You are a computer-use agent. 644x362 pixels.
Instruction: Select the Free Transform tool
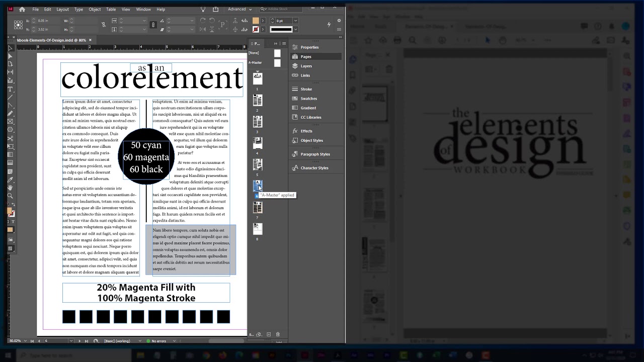pyautogui.click(x=10, y=146)
